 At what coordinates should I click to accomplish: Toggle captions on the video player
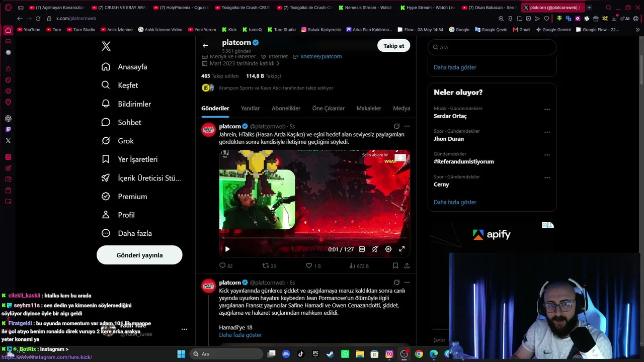pyautogui.click(x=362, y=249)
